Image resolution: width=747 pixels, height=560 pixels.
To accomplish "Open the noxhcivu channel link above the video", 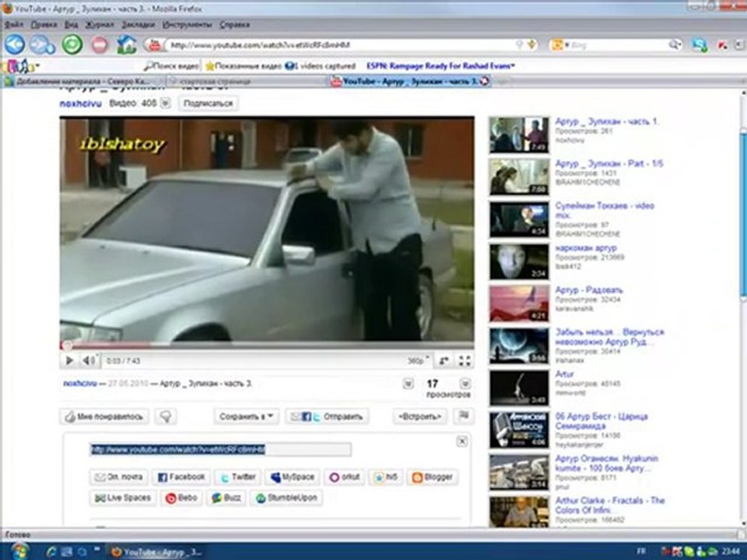I will pyautogui.click(x=80, y=103).
